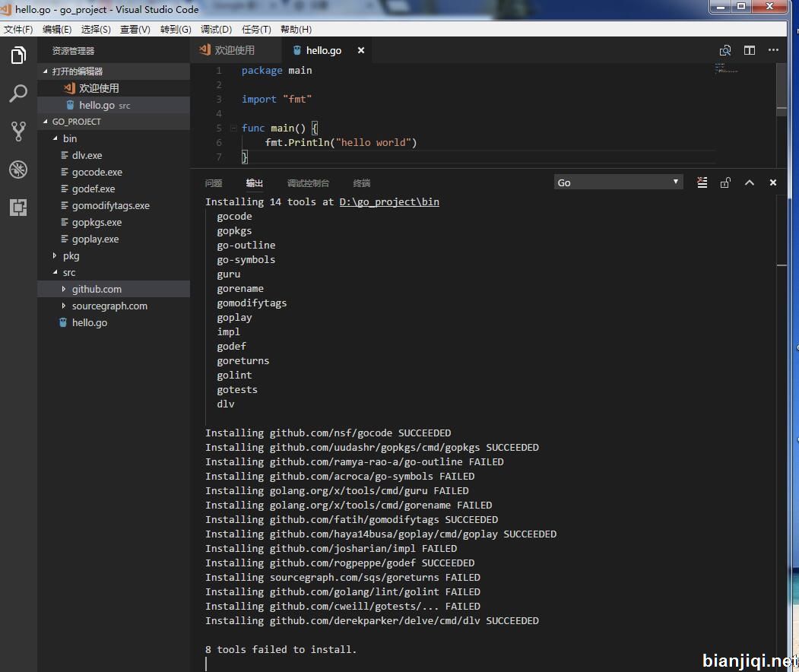
Task: Click the editor vertical scrollbar
Action: (782, 89)
